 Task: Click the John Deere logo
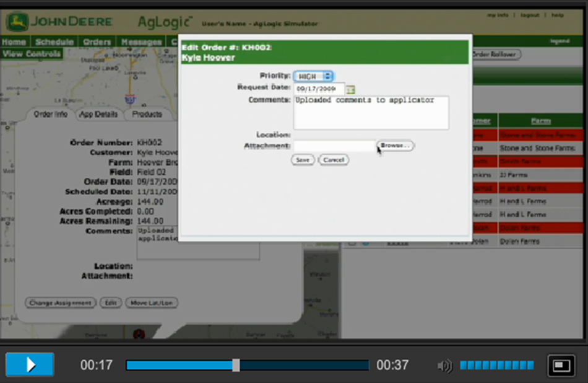pos(59,22)
